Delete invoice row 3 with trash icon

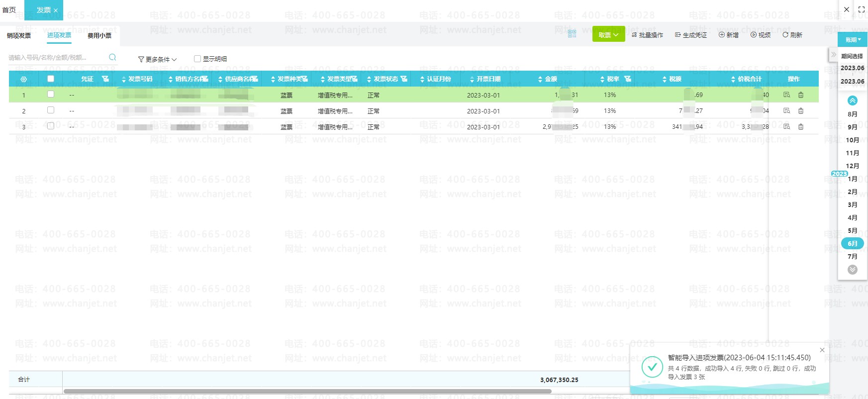click(x=801, y=126)
